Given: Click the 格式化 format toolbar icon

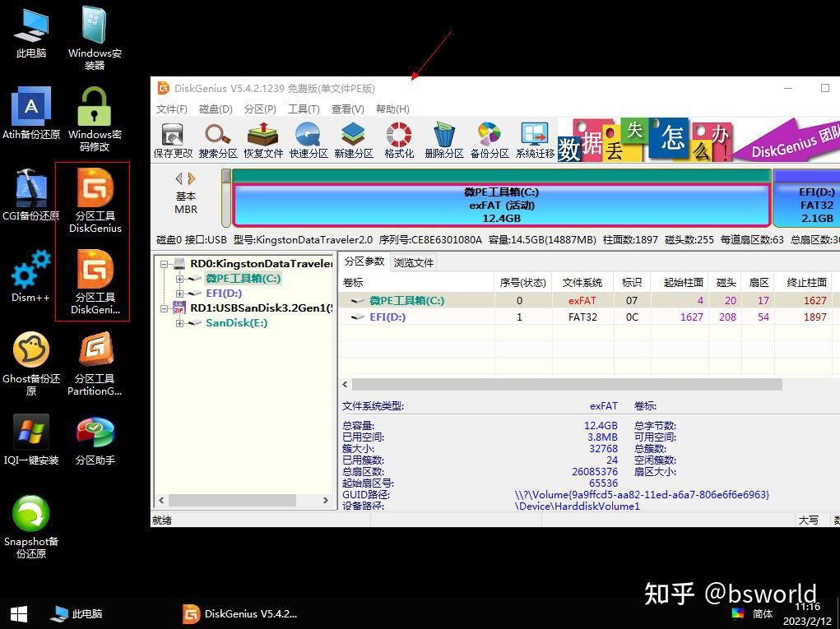Looking at the screenshot, I should tap(399, 141).
